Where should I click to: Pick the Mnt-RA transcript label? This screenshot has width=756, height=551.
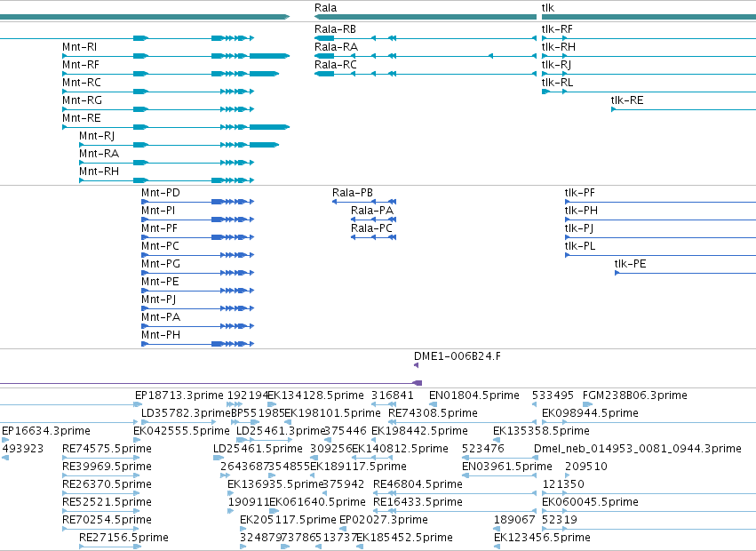click(x=99, y=154)
